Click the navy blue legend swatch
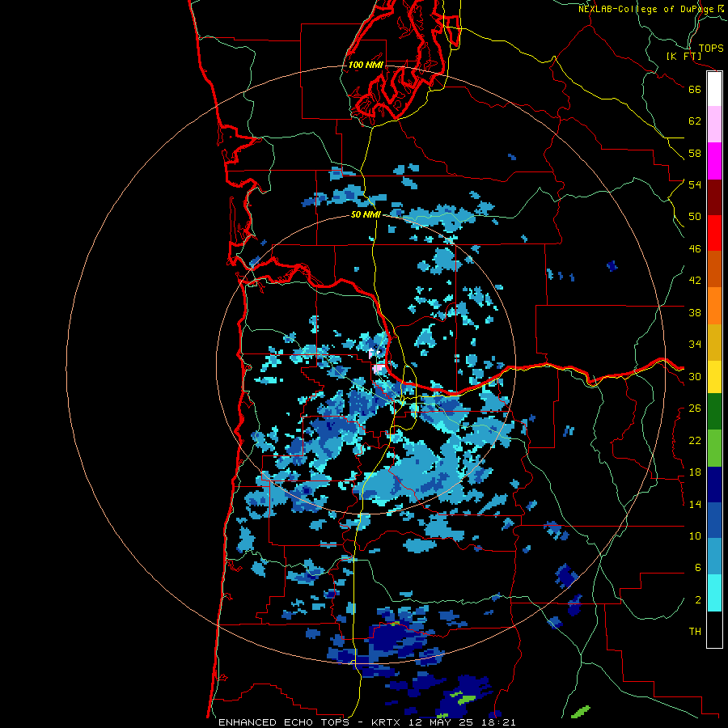728x728 pixels. tap(714, 485)
